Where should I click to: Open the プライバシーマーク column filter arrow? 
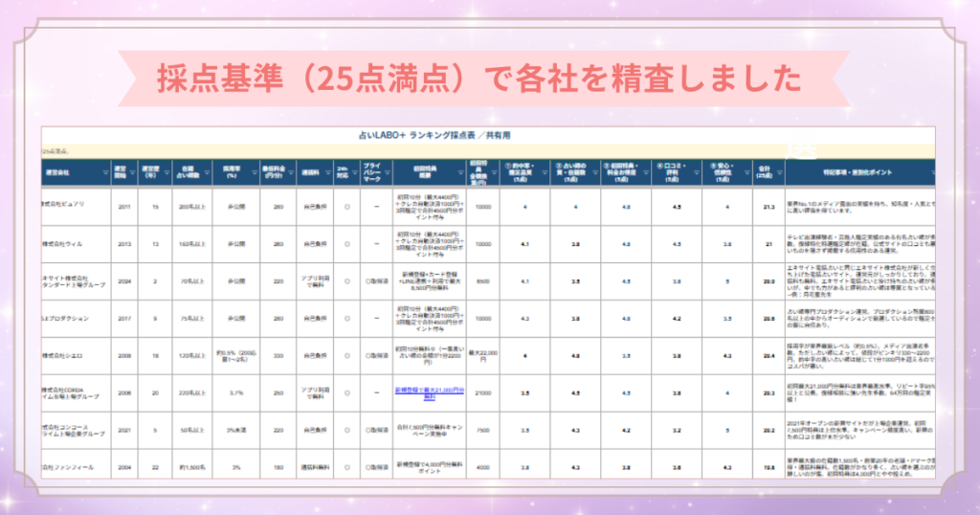click(388, 173)
